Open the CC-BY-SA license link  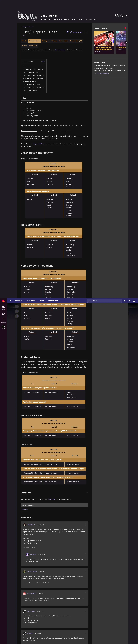click(x=51, y=499)
